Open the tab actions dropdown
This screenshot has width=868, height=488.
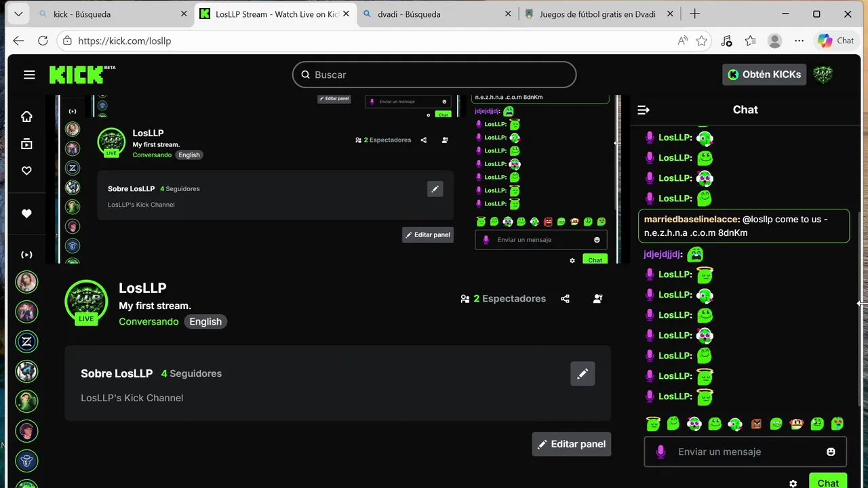(x=18, y=14)
